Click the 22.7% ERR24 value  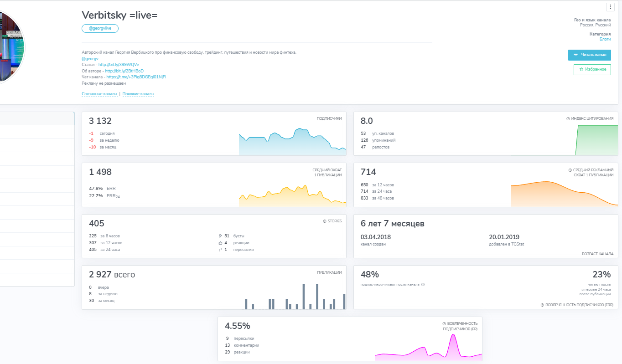96,196
